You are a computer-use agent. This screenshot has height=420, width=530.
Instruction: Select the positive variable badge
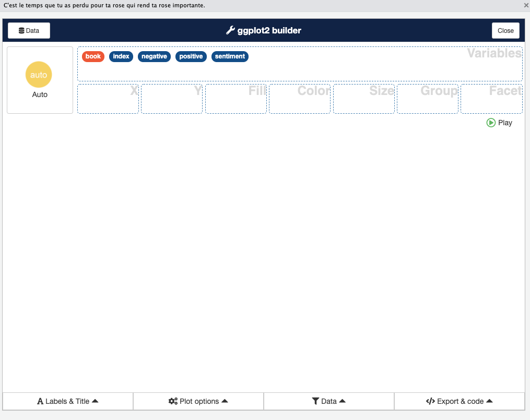(x=191, y=56)
